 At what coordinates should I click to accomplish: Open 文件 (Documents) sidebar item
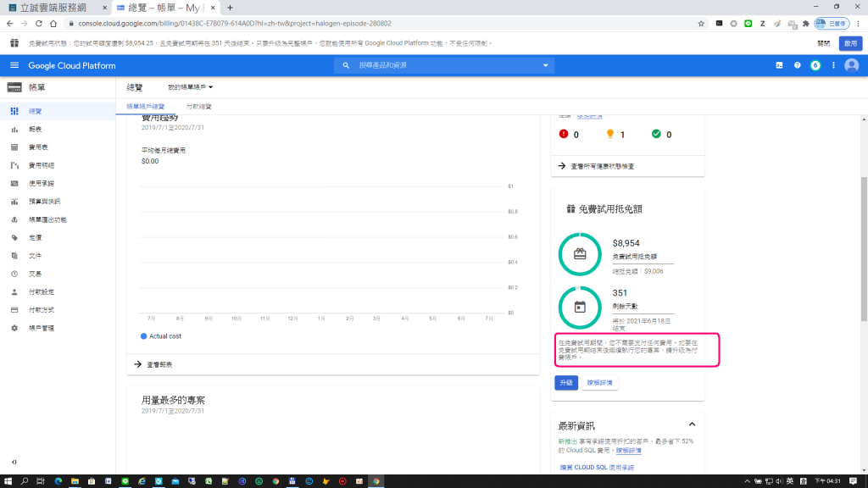58,256
